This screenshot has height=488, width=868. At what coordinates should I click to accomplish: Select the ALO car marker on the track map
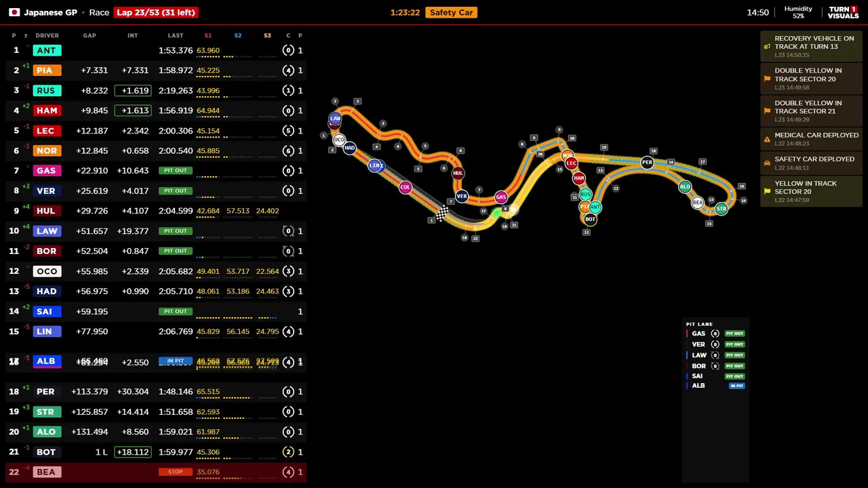[x=685, y=187]
